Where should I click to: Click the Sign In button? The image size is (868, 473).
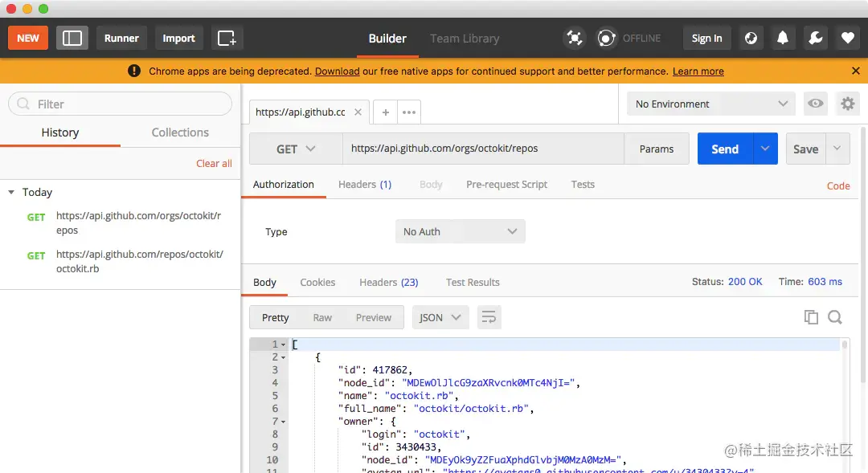point(706,39)
